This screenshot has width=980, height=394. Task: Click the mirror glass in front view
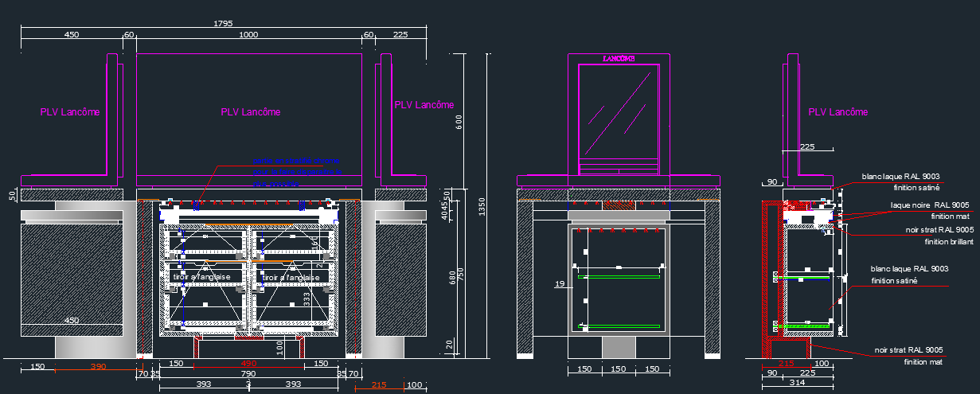(x=619, y=111)
